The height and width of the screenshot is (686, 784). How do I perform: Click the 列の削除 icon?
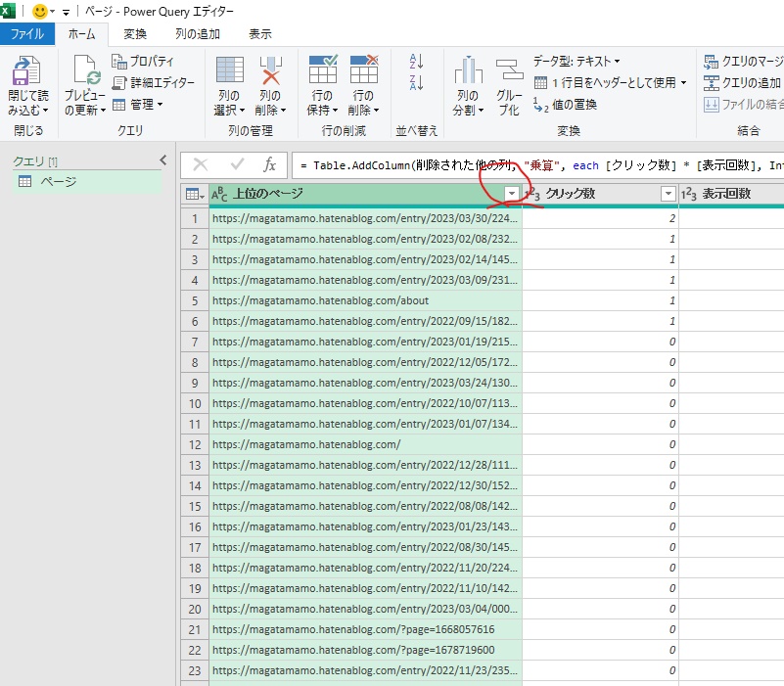pyautogui.click(x=270, y=69)
